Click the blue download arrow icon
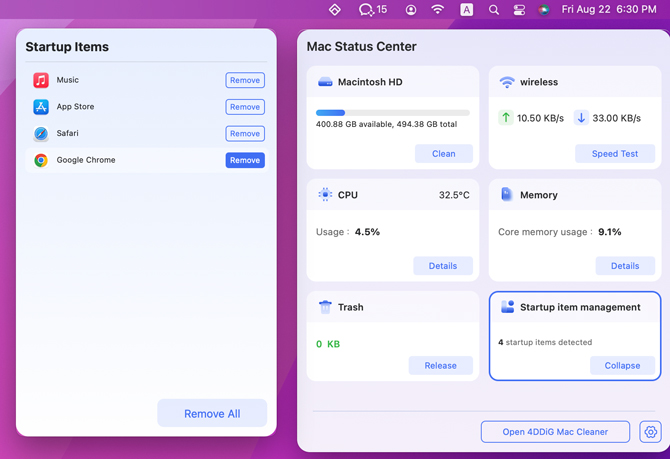Screen dimensions: 670x459 (581, 118)
